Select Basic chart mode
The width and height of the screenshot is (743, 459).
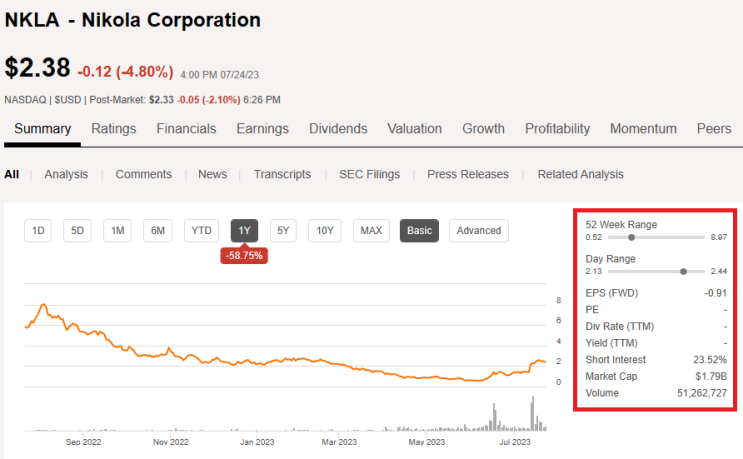419,231
